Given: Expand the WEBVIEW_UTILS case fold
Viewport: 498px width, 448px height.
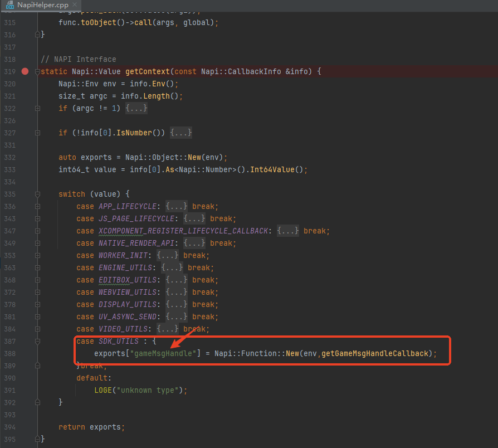Looking at the screenshot, I should tap(37, 293).
